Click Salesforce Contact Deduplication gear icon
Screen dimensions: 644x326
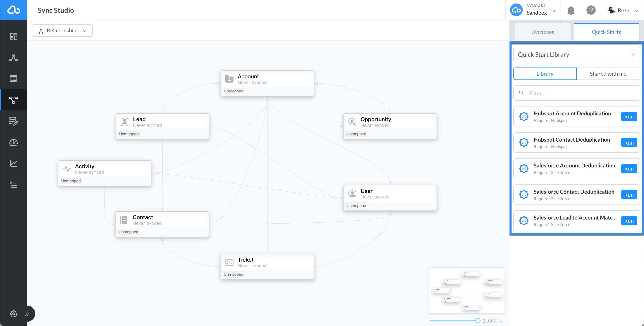pyautogui.click(x=523, y=194)
